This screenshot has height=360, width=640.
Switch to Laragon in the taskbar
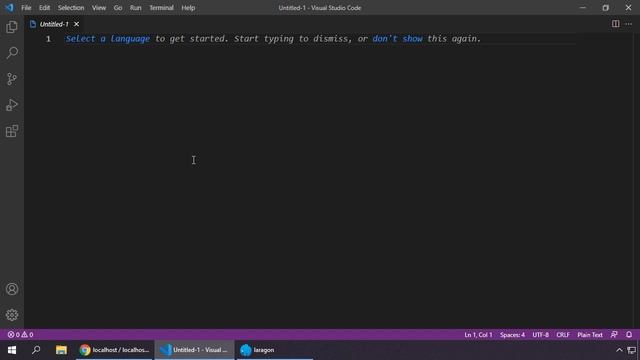click(x=274, y=350)
